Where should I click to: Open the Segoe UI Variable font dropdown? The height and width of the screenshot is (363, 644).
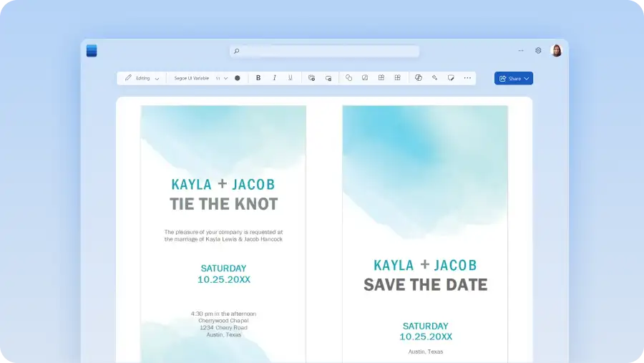[x=192, y=78]
